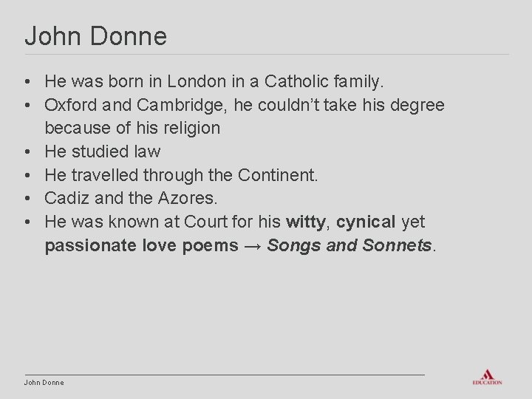Select the bold phrase 'passionate love poems'
Screen dimensions: 532x399
[x=142, y=245]
